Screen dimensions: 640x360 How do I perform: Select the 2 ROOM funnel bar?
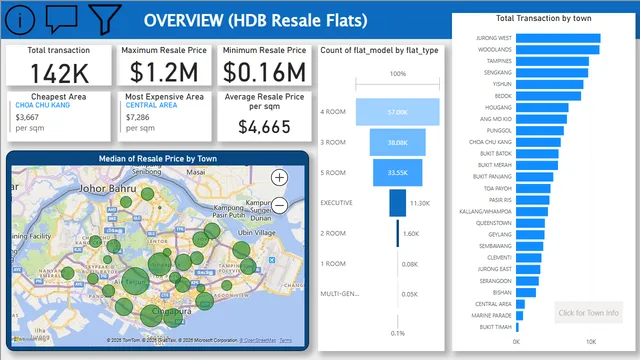tap(398, 233)
